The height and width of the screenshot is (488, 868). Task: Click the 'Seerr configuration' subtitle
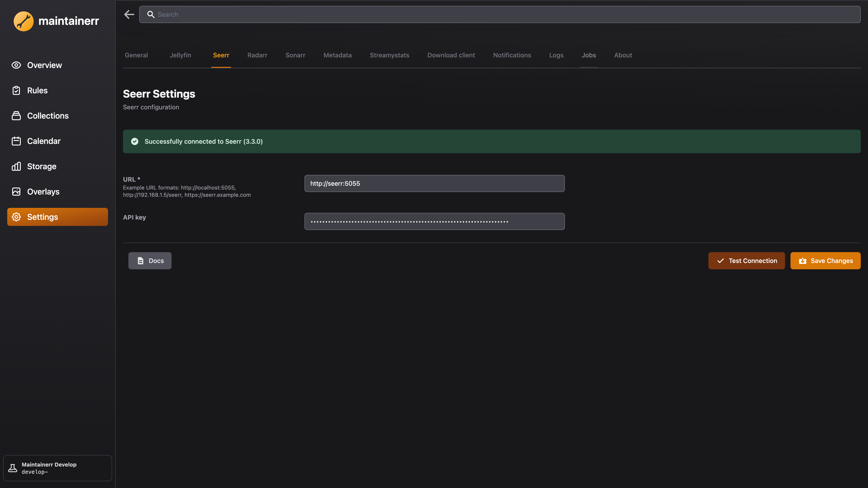click(151, 107)
